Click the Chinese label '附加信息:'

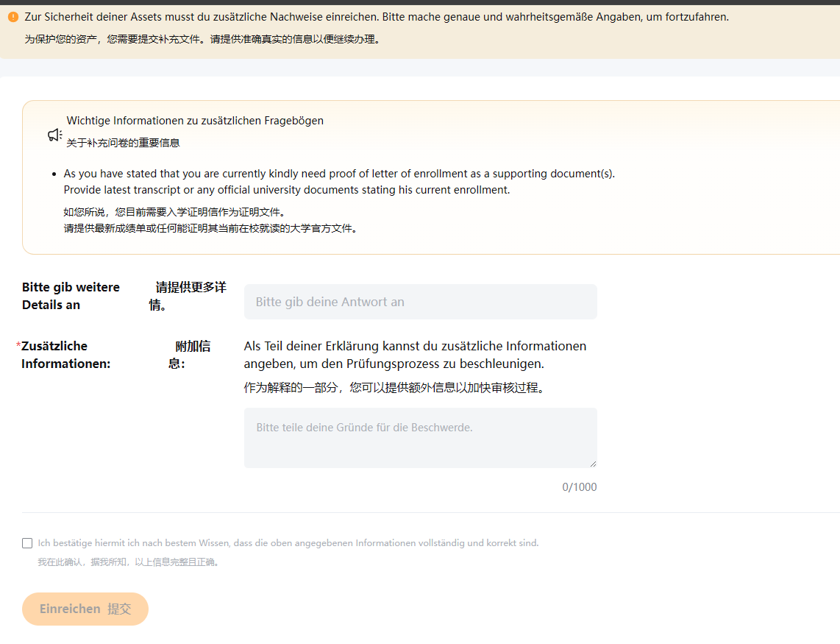pyautogui.click(x=189, y=355)
